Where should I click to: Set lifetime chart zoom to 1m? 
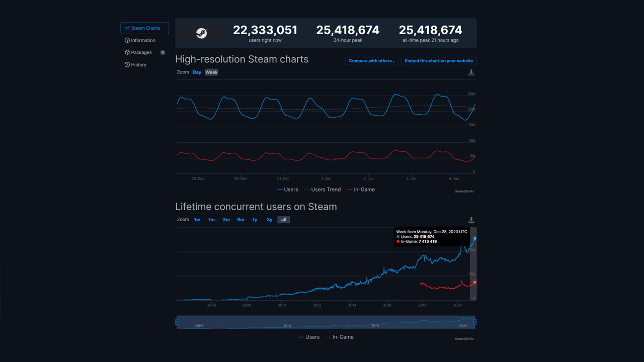(x=212, y=220)
